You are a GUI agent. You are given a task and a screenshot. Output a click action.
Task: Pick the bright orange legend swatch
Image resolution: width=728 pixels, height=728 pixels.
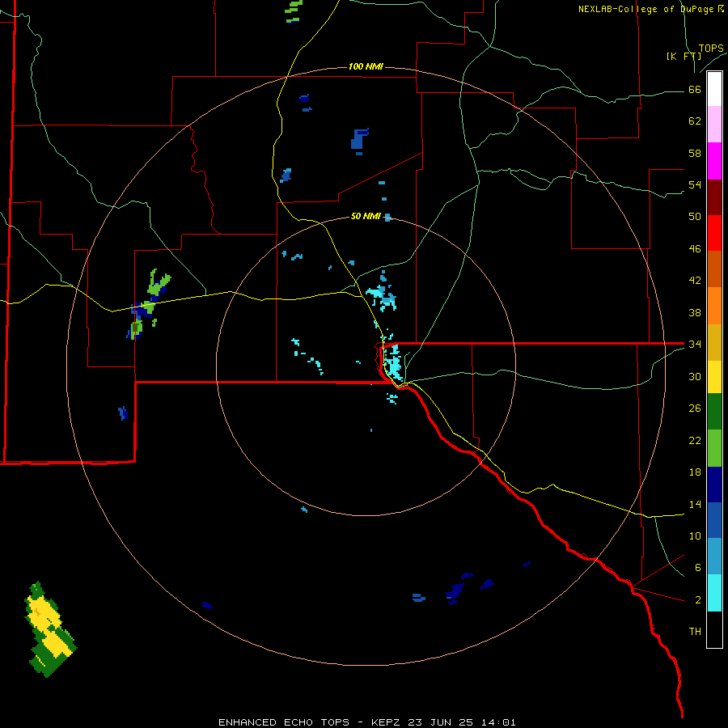click(x=714, y=306)
